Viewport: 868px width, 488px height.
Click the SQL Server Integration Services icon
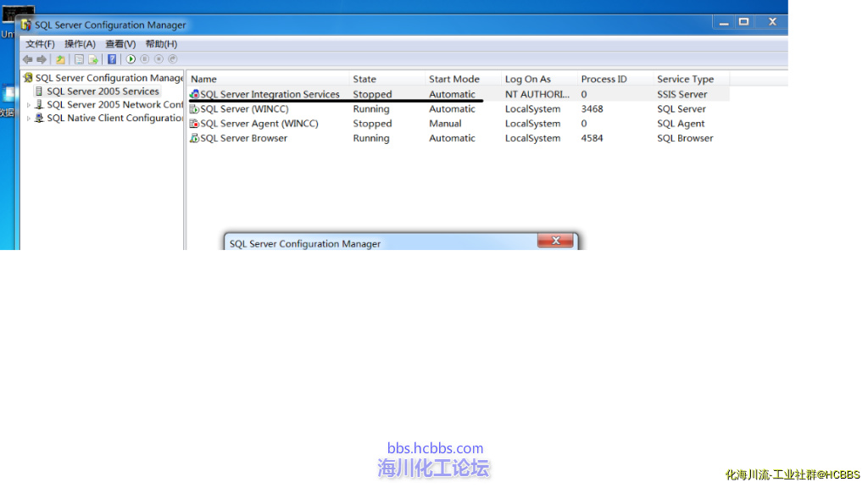click(x=194, y=95)
